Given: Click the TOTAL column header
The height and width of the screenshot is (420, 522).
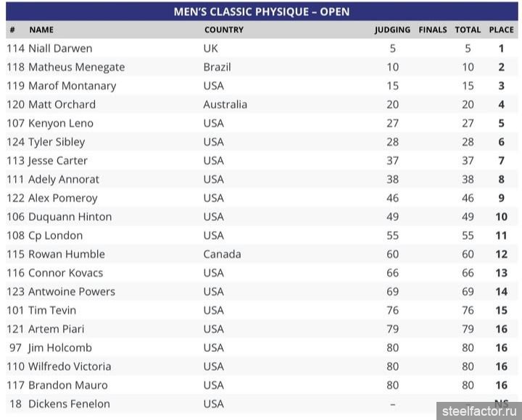Looking at the screenshot, I should pyautogui.click(x=468, y=30).
